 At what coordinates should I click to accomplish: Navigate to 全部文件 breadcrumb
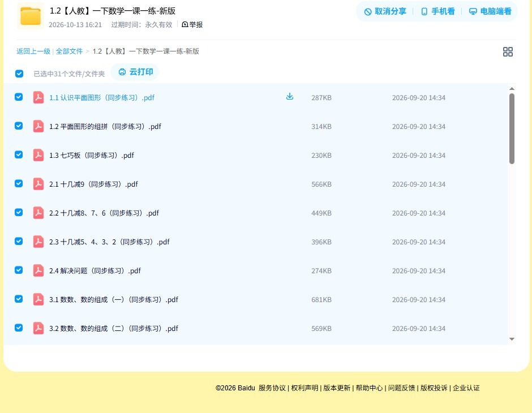pyautogui.click(x=69, y=51)
